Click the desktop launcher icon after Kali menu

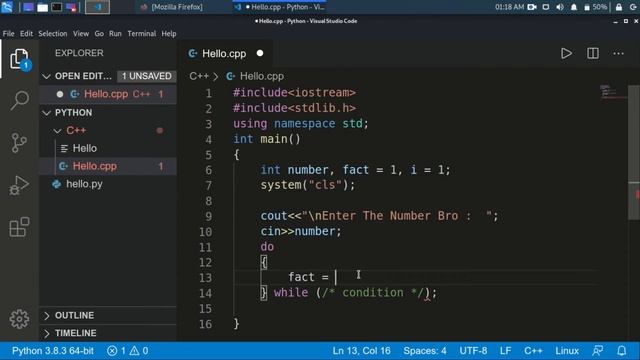pyautogui.click(x=28, y=7)
